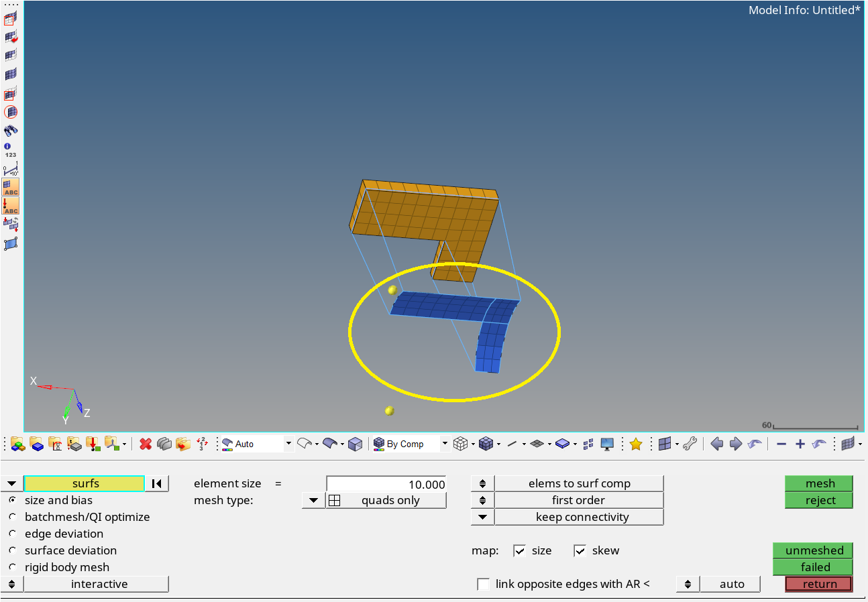This screenshot has width=868, height=602.
Task: Open the By Comp element color dropdown
Action: pos(444,444)
